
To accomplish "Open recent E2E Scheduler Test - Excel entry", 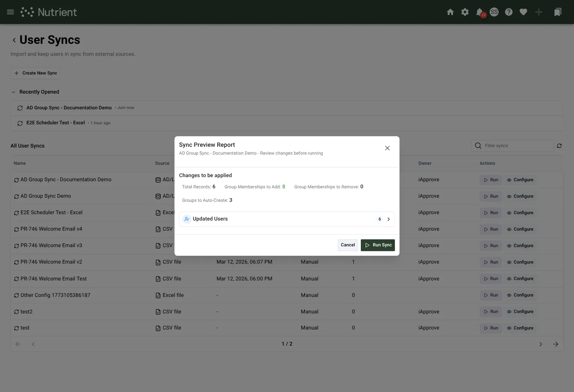I will click(287, 123).
